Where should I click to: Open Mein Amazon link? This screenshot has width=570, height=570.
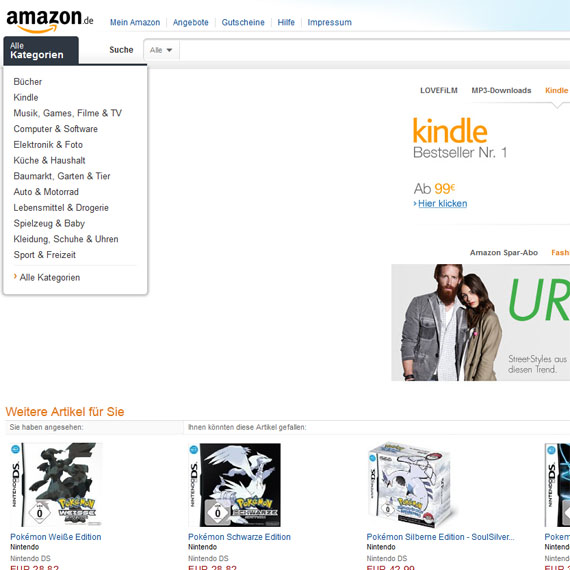(x=135, y=23)
